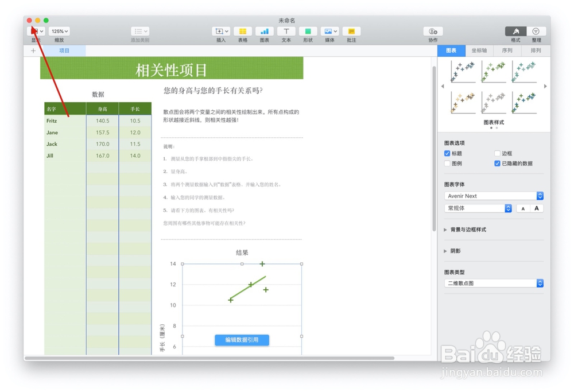This screenshot has width=574, height=392.
Task: Click the 编辑数据引用 button
Action: click(242, 340)
